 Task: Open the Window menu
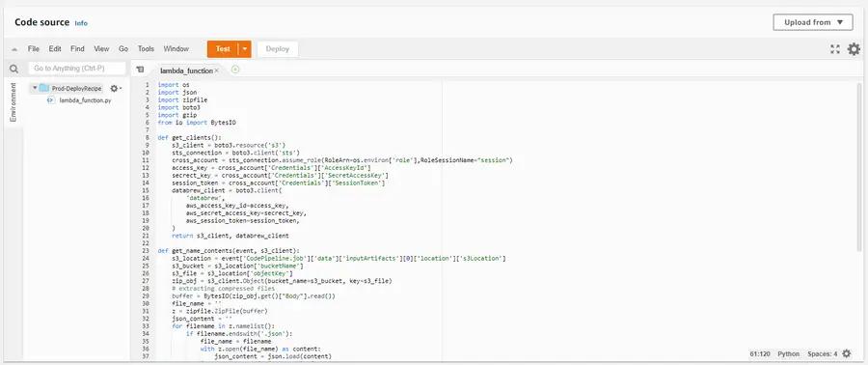(x=176, y=48)
